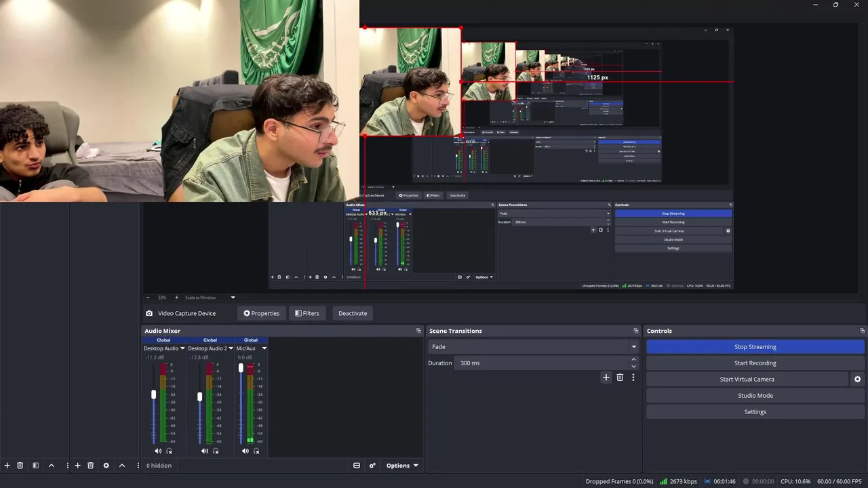Open OBS Settings from Controls

(755, 412)
